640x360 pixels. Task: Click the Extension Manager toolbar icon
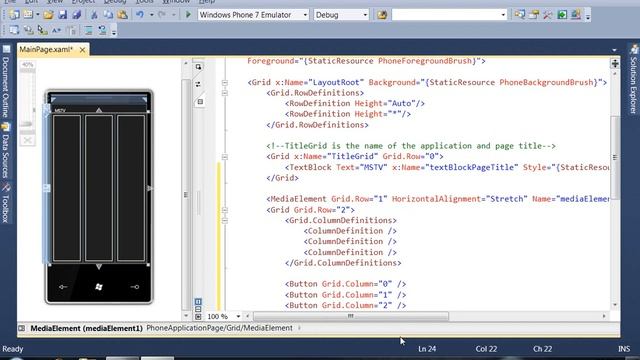(x=576, y=15)
